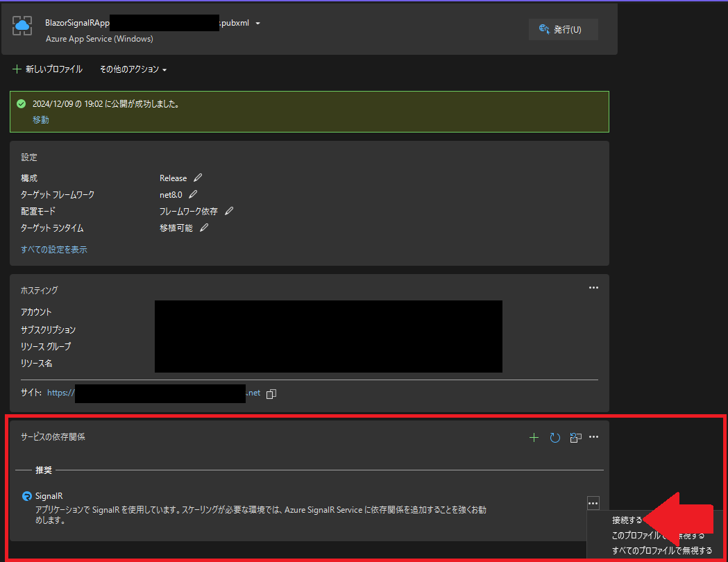Click the 発行(U) publish button

[x=564, y=30]
